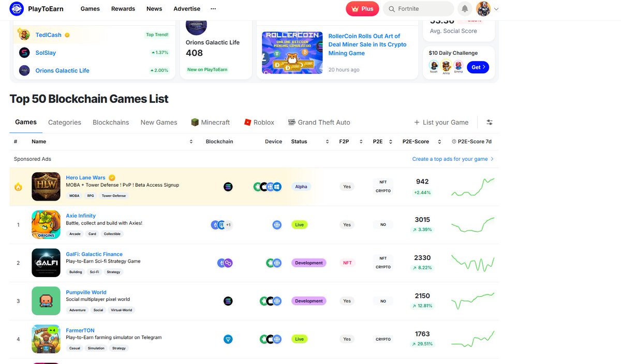Open the Pumpville World pixel thumbnail
This screenshot has width=621, height=364.
tap(46, 301)
